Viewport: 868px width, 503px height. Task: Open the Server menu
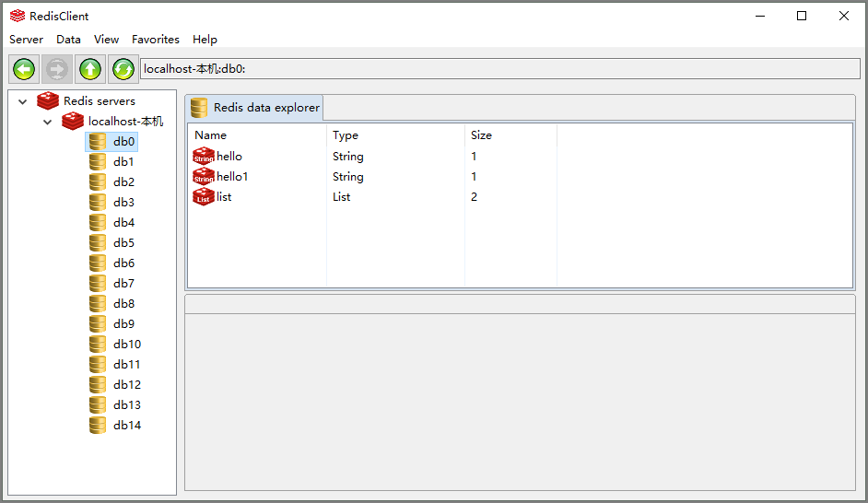click(x=26, y=40)
